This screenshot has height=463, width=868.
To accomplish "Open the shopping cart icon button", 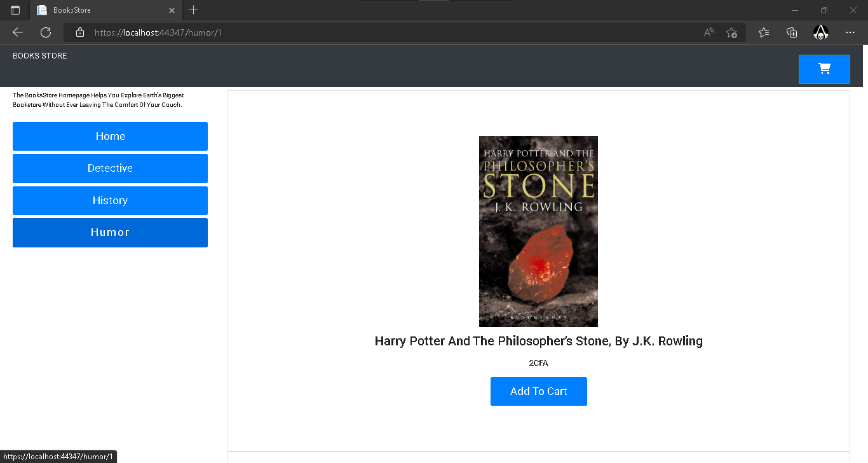I will (824, 69).
